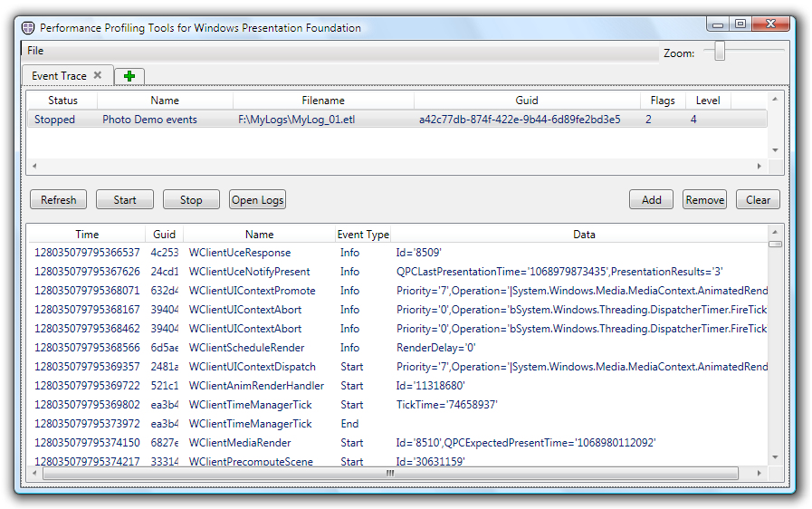Select the WClientUIContextPromote event row
Image resolution: width=812 pixels, height=509 pixels.
click(x=397, y=291)
